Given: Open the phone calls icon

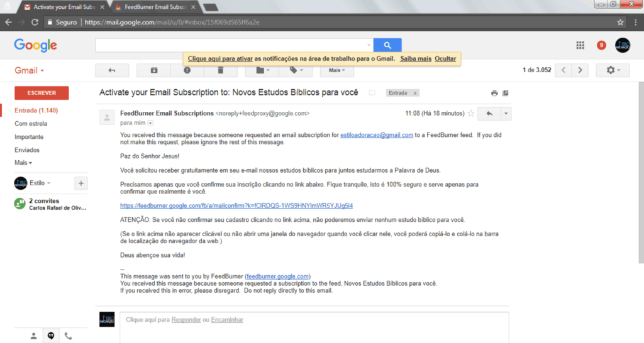Looking at the screenshot, I should click(x=68, y=336).
